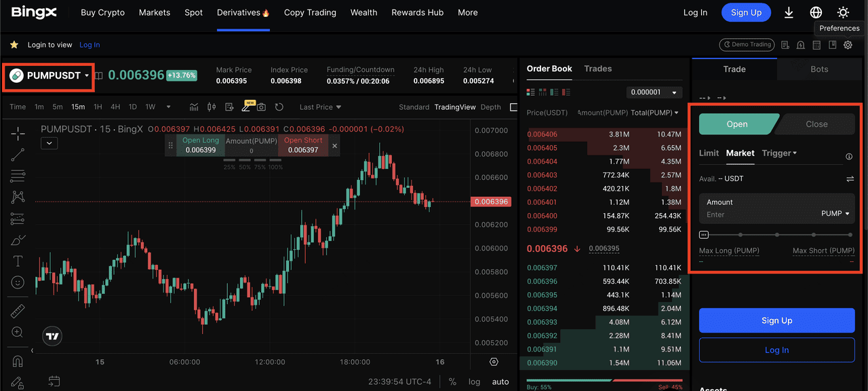Image resolution: width=868 pixels, height=391 pixels.
Task: Switch to the Trades tab
Action: coord(598,69)
